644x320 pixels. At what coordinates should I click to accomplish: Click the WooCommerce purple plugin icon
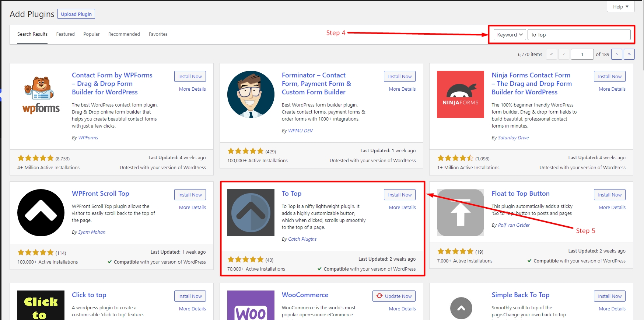(251, 305)
